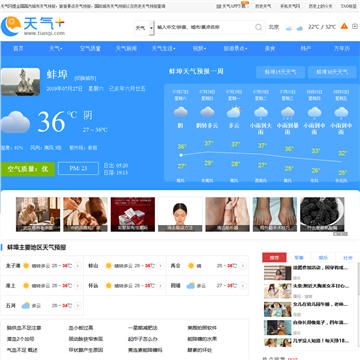This screenshot has width=360, height=360.
Task: Open the two feet thumbnail
Action: click(275, 214)
